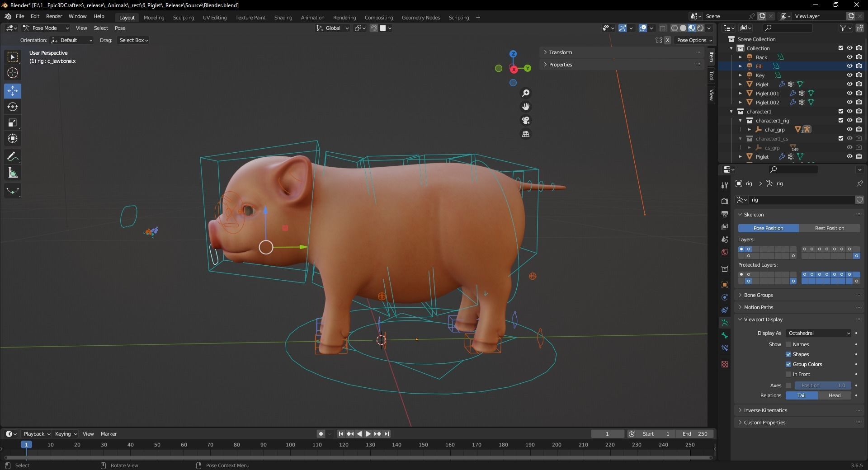
Task: Expand the Motion Paths panel
Action: click(799, 307)
